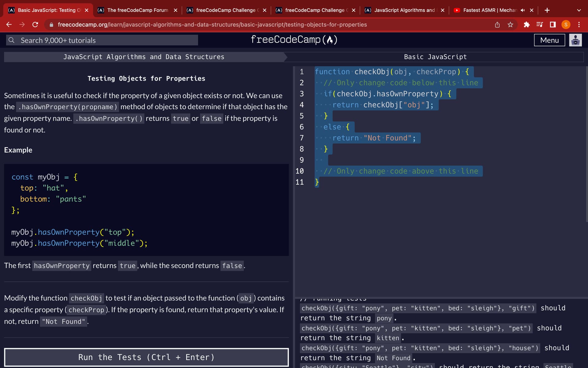
Task: Open the freeCodeCamp profile avatar
Action: [575, 40]
